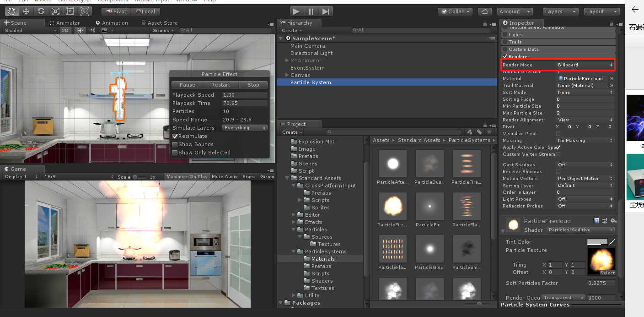Select the Scale tool

point(55,11)
